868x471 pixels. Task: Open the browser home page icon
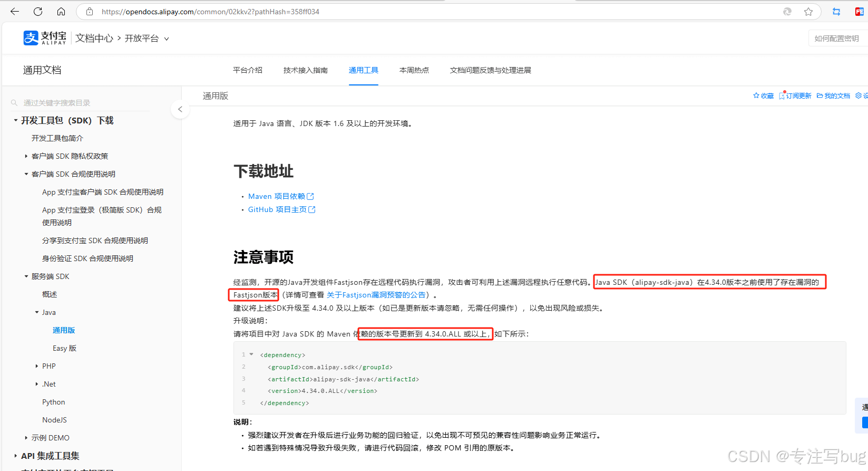61,11
